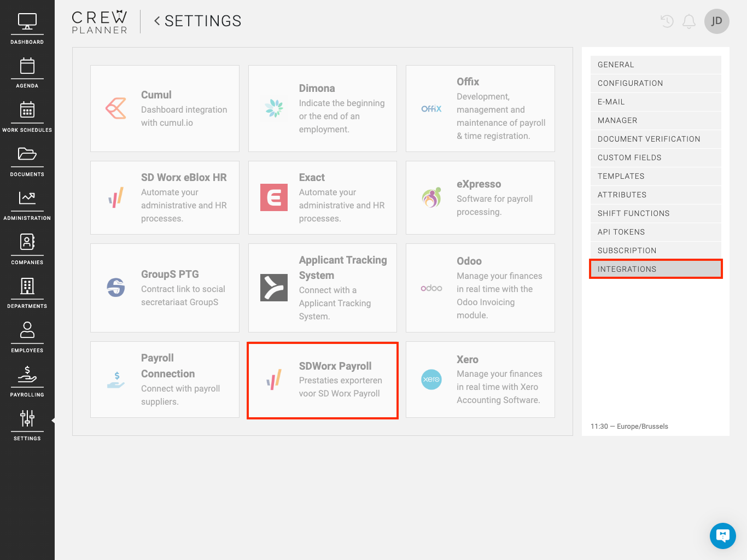
Task: Open Work Schedules in the sidebar
Action: 27,116
